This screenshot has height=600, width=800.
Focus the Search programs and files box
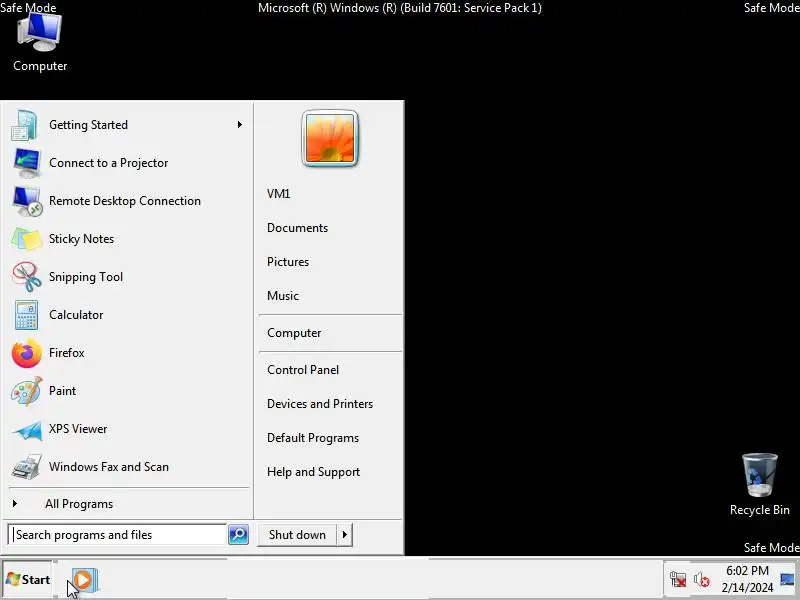coord(117,535)
